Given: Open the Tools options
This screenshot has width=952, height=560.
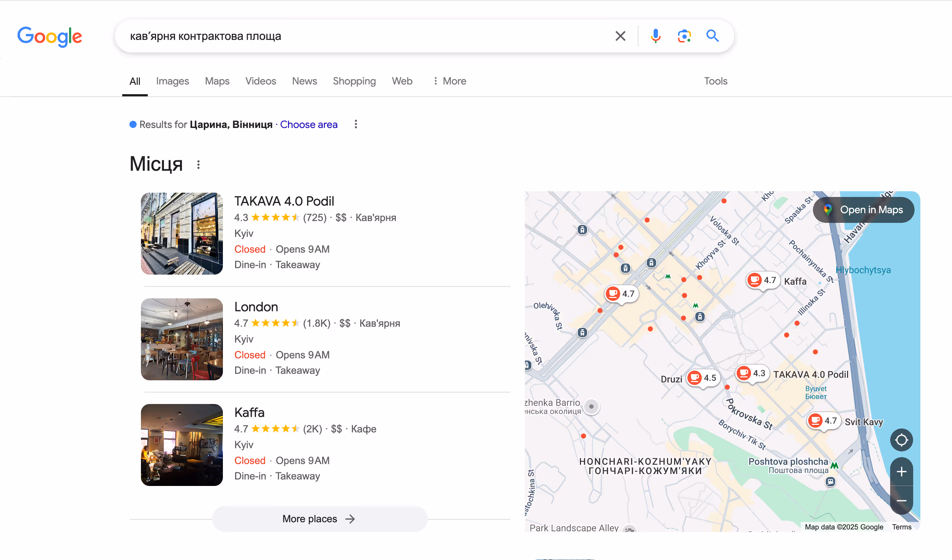Looking at the screenshot, I should tap(715, 81).
